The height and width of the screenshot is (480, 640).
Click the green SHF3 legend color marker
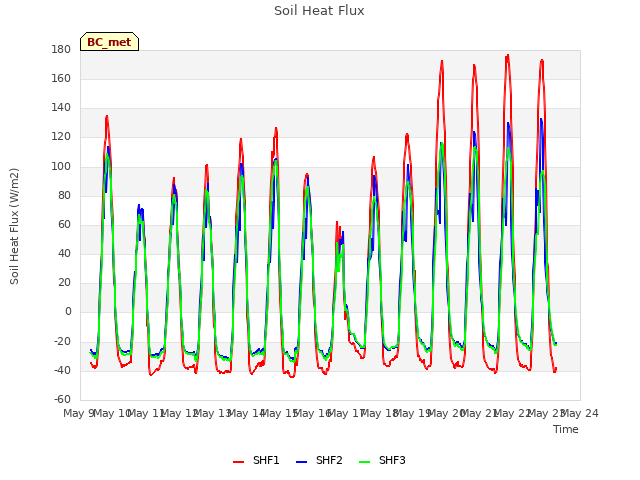click(x=364, y=462)
